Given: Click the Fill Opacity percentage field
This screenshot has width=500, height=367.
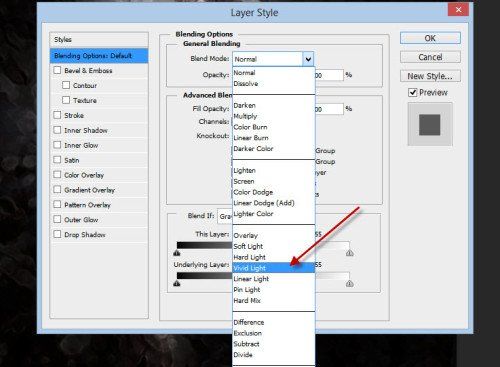Looking at the screenshot, I should click(329, 109).
